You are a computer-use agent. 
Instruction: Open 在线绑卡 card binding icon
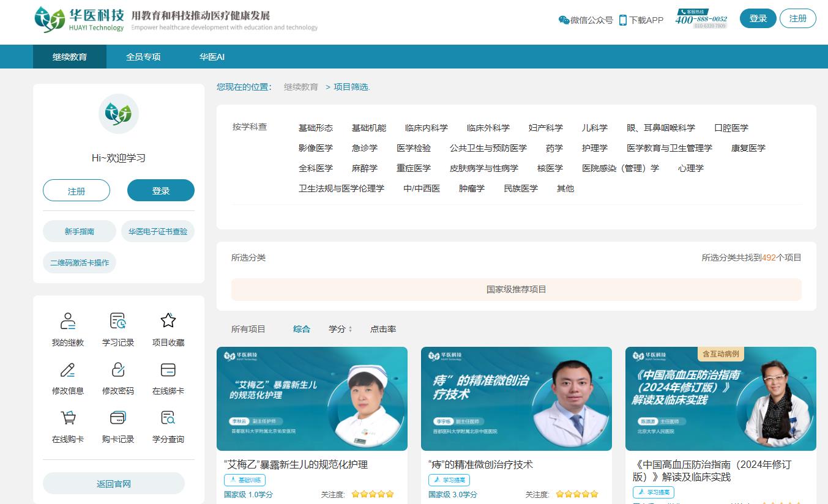point(168,369)
